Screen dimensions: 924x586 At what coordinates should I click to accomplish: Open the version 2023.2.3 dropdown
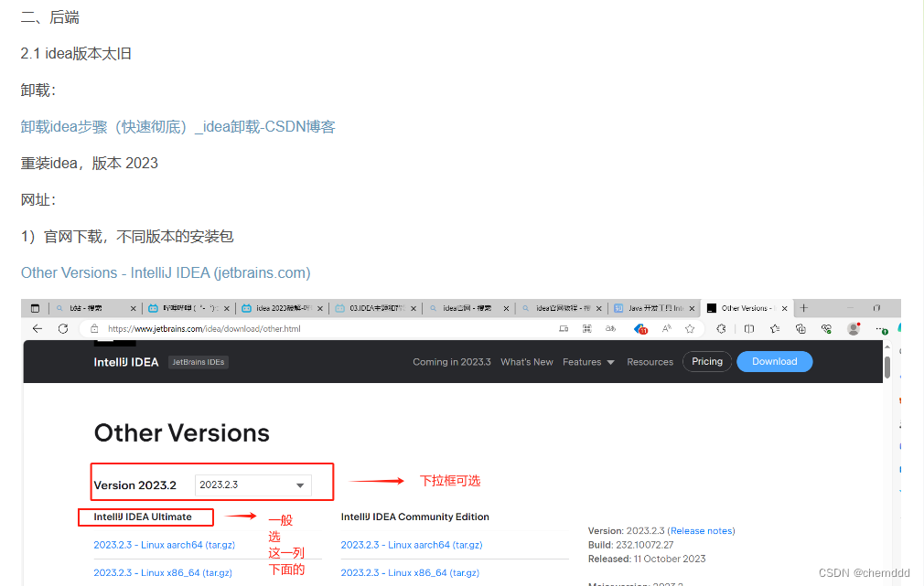[x=252, y=485]
